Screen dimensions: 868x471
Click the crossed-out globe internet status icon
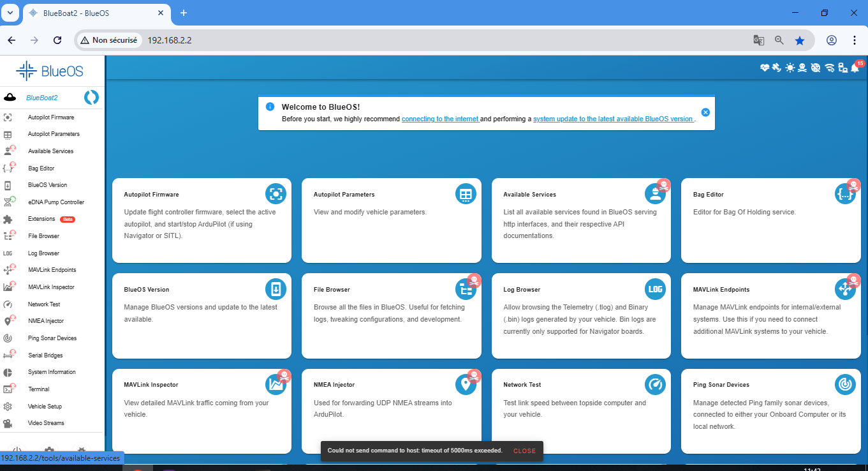pyautogui.click(x=816, y=68)
